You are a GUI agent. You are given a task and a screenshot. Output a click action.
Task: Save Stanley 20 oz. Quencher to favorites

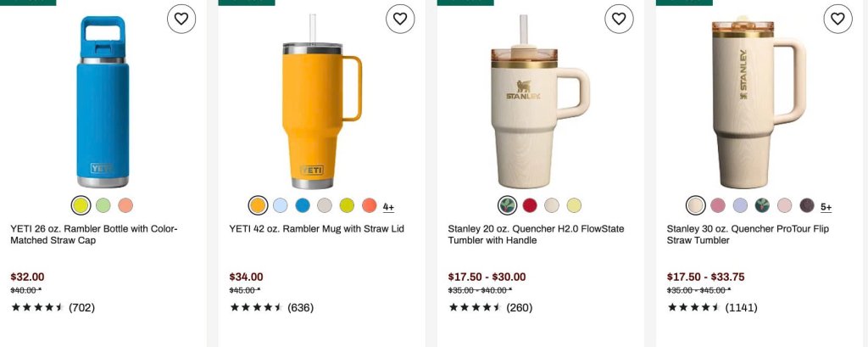pyautogui.click(x=619, y=19)
